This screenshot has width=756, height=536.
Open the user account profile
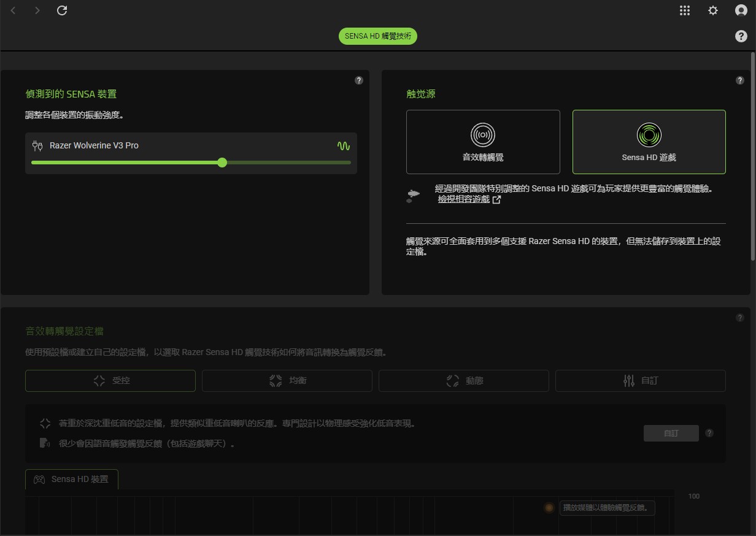[x=741, y=10]
